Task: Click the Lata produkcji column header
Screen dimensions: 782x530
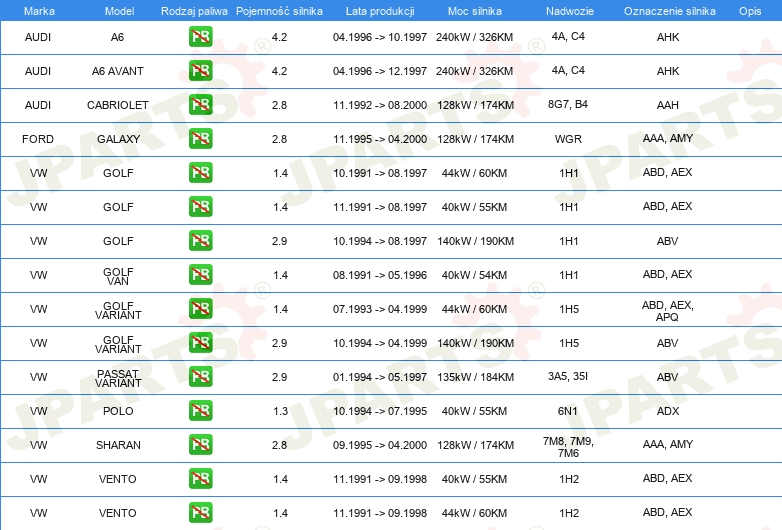Action: point(380,11)
